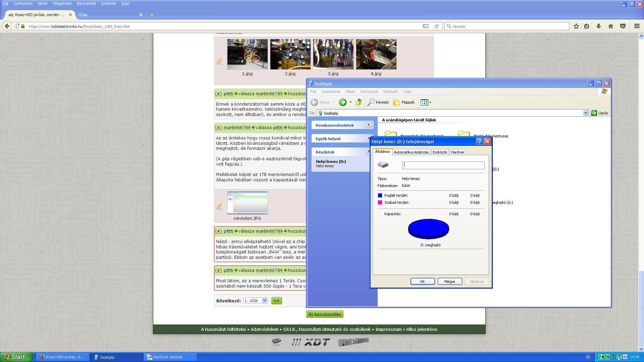Click drive label text field
Viewport: 644px width, 362px height.
[x=443, y=165]
